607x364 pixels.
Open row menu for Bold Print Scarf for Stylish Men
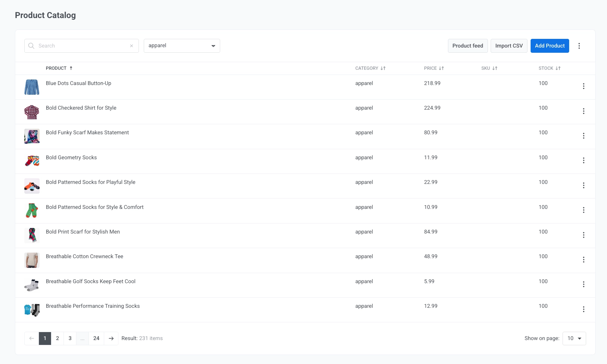(x=583, y=235)
